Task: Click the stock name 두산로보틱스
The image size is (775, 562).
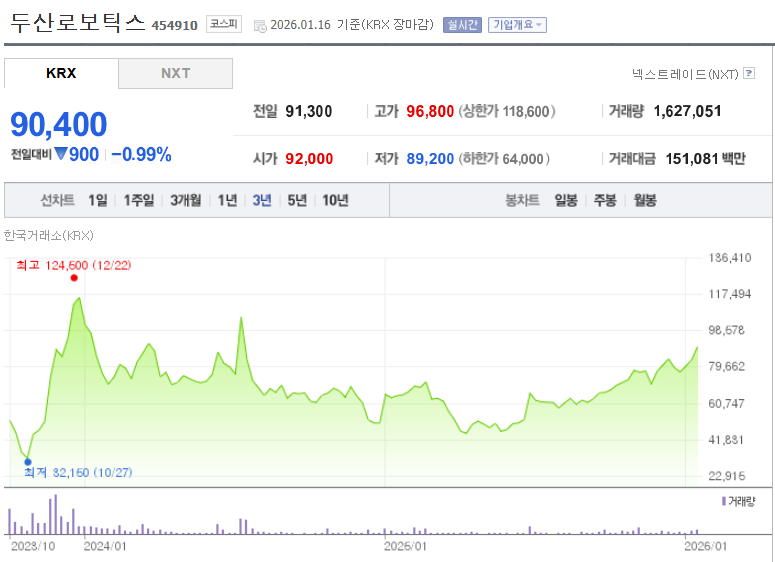Action: pos(78,23)
